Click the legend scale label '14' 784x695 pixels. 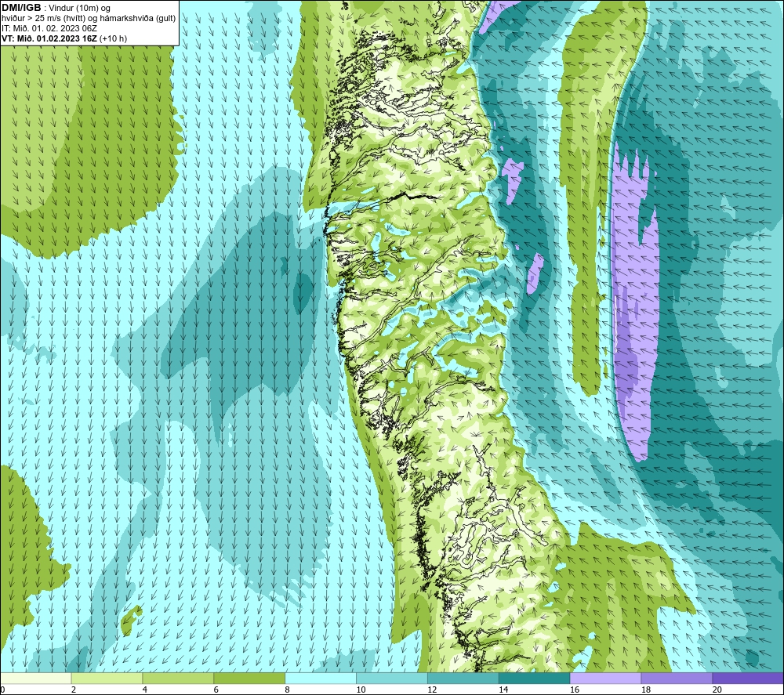503,690
